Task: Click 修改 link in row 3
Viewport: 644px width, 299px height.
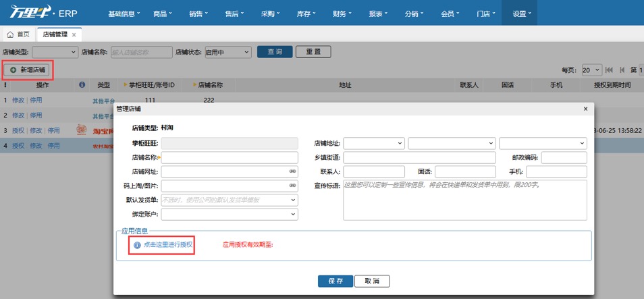Action: (36, 130)
